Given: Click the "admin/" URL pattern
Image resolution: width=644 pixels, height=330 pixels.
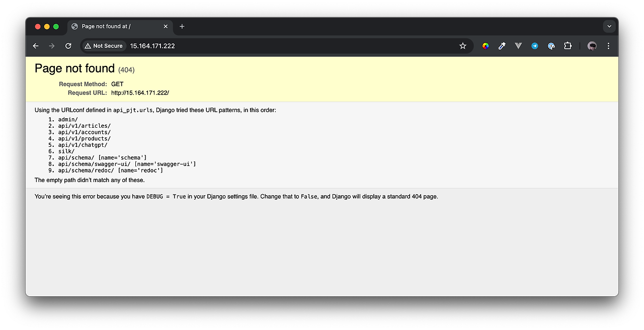Looking at the screenshot, I should click(x=68, y=120).
